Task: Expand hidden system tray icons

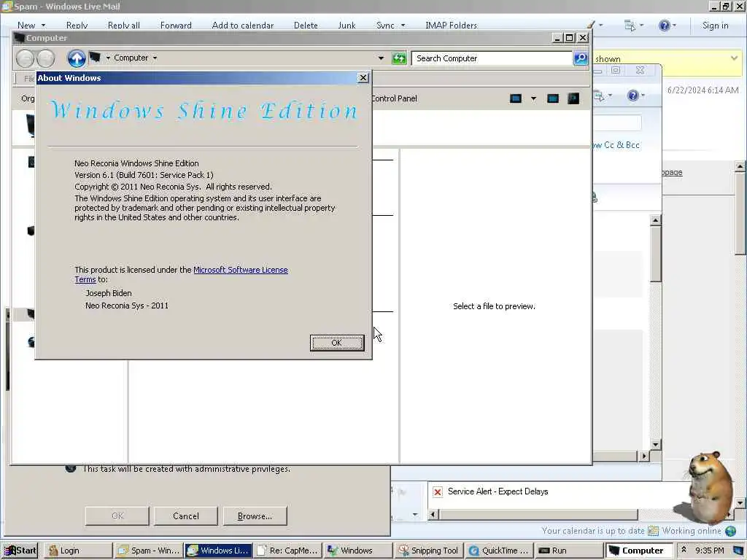Action: coord(684,550)
